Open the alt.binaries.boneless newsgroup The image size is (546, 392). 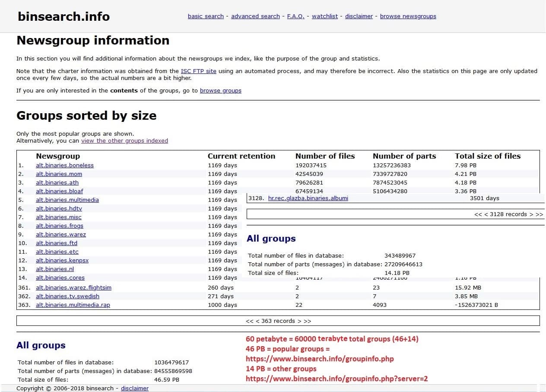(64, 165)
